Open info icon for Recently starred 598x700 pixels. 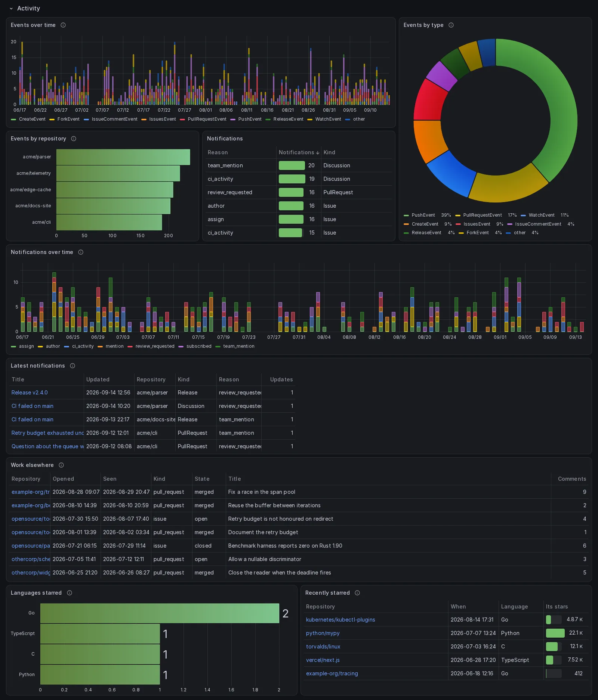point(357,593)
